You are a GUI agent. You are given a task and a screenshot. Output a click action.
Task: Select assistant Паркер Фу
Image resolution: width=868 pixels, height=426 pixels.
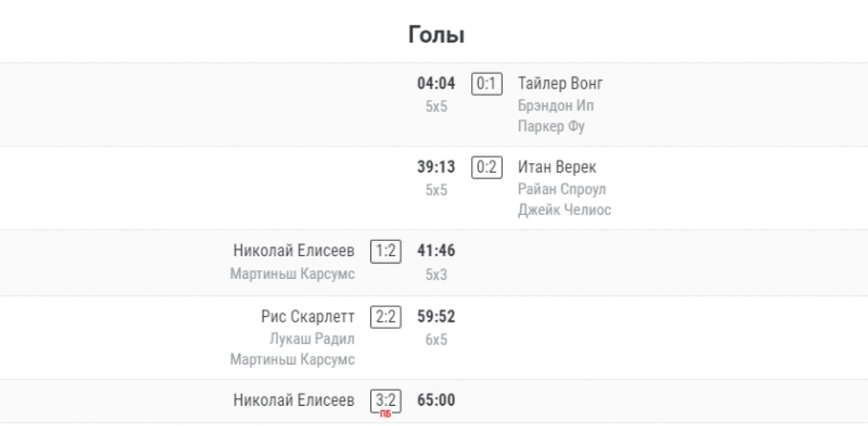(x=551, y=126)
